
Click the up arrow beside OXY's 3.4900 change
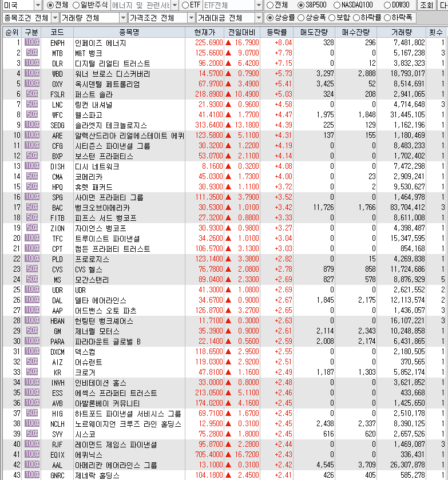228,84
